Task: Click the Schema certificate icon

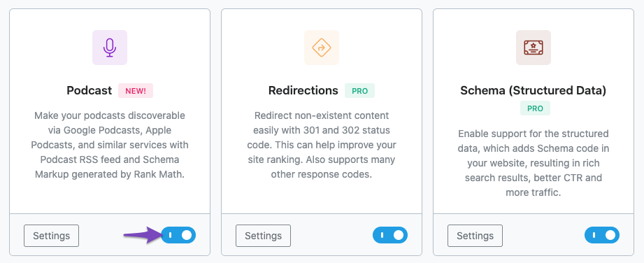Action: point(534,48)
